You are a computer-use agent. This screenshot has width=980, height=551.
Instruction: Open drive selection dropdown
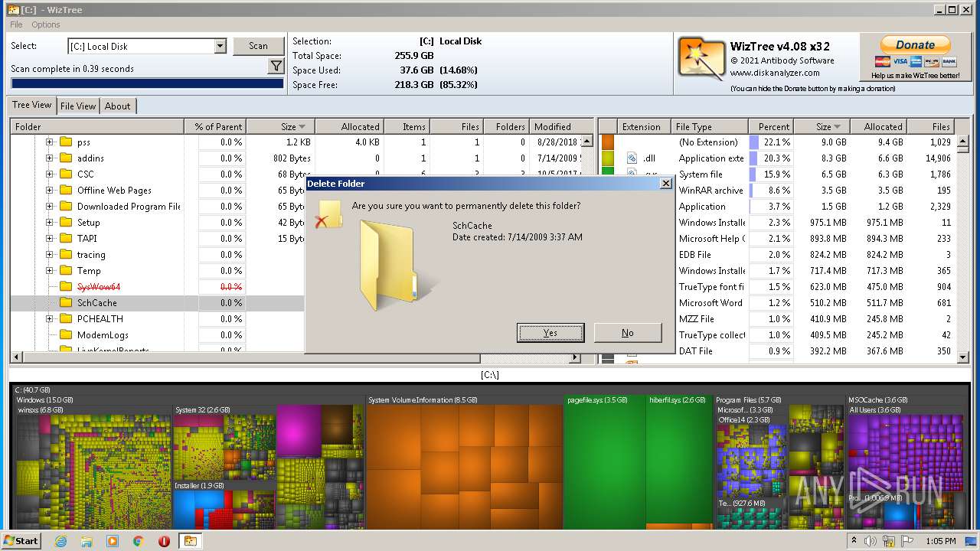point(220,46)
